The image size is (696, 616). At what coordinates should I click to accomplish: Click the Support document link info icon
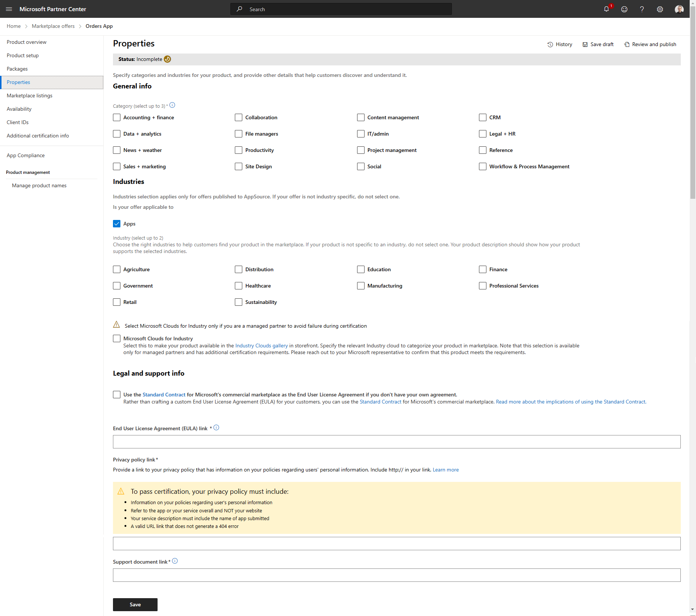[x=175, y=561]
